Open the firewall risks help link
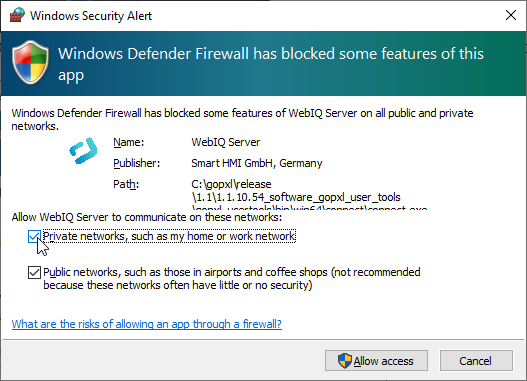Viewport: 527px width, 381px height. coord(147,324)
